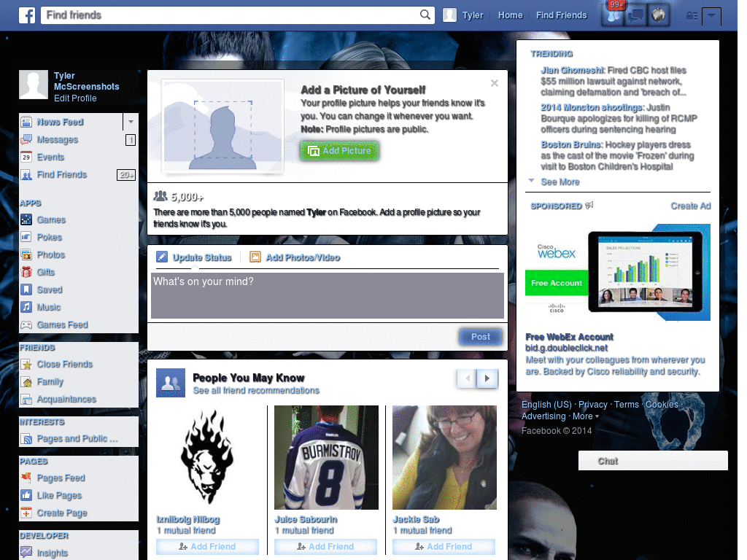Open friend requests icon with 99+ badge
This screenshot has height=560, width=747.
click(613, 15)
